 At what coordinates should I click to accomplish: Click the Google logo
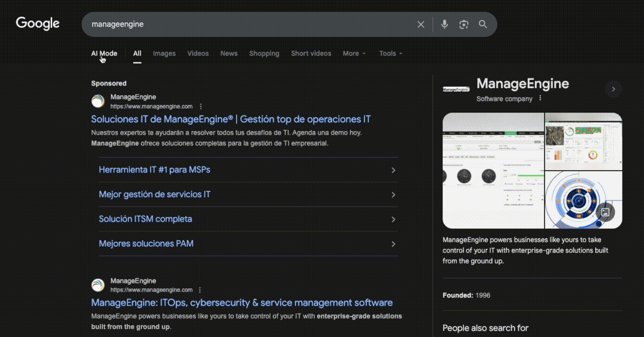click(37, 23)
